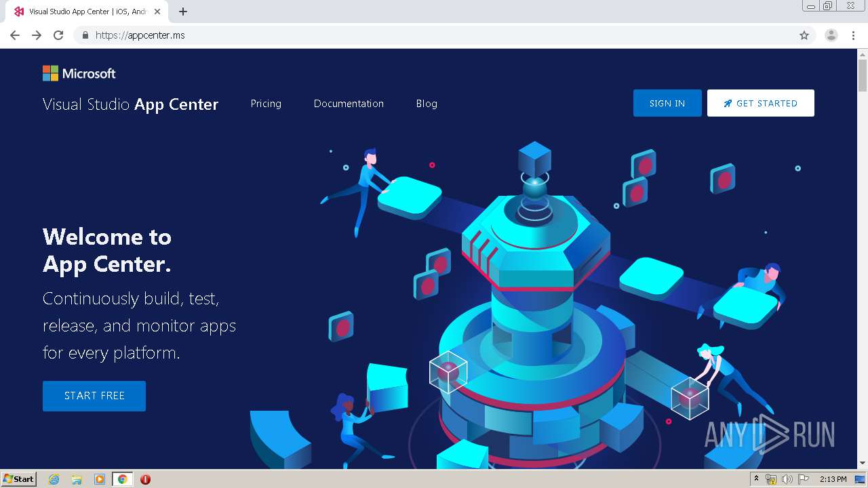Open the Visual Studio App Center home link
The width and height of the screenshot is (868, 488).
coord(130,104)
